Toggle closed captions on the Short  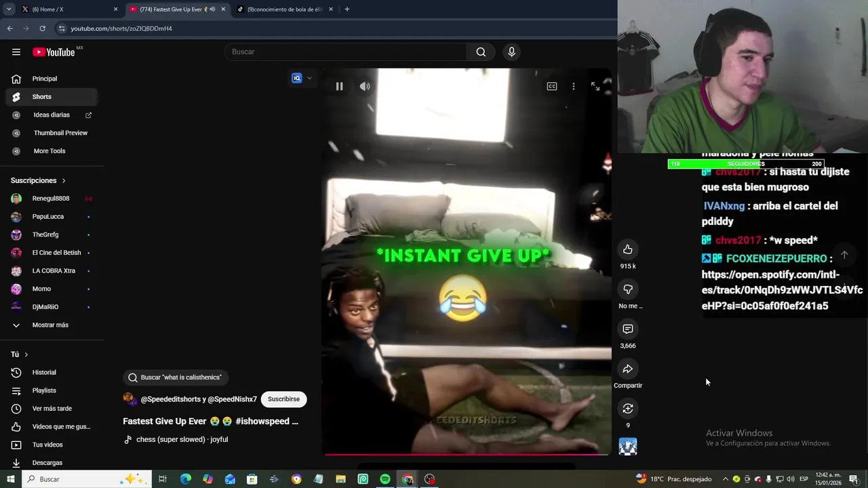[552, 86]
